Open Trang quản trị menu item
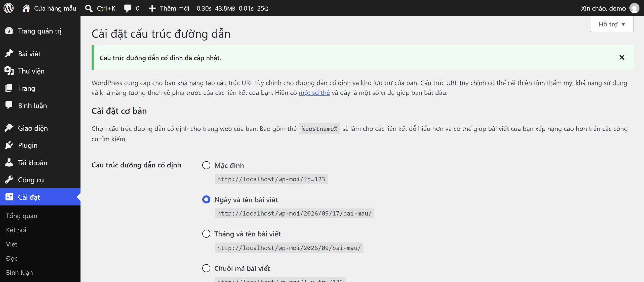The width and height of the screenshot is (644, 282). pos(40,31)
